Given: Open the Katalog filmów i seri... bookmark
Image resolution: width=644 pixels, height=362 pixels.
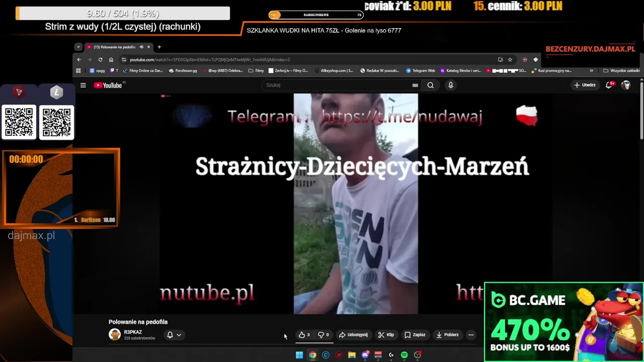Looking at the screenshot, I should coord(461,71).
